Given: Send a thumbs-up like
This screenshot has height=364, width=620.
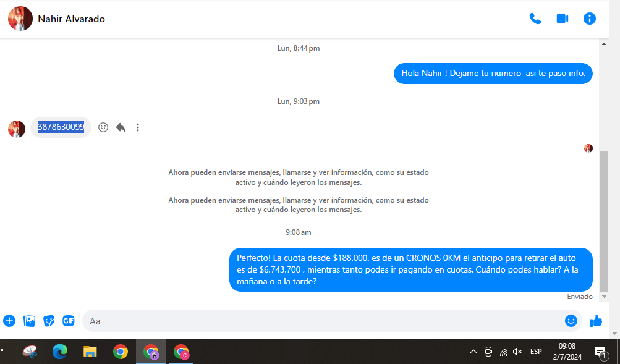Looking at the screenshot, I should pyautogui.click(x=596, y=321).
